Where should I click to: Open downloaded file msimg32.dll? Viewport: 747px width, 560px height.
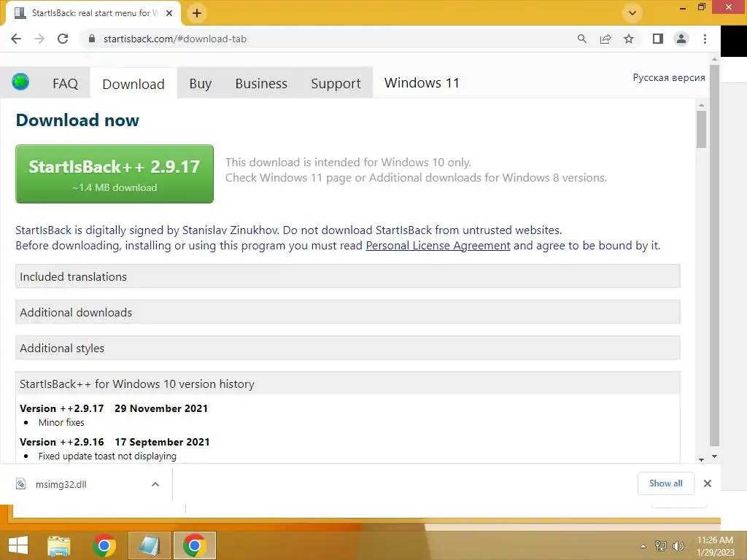tap(61, 484)
